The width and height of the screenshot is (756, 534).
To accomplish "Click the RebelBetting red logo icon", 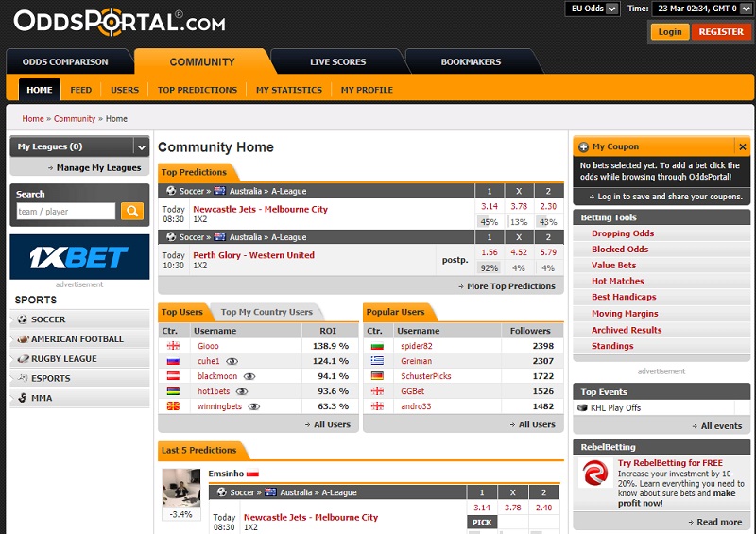I will point(595,473).
